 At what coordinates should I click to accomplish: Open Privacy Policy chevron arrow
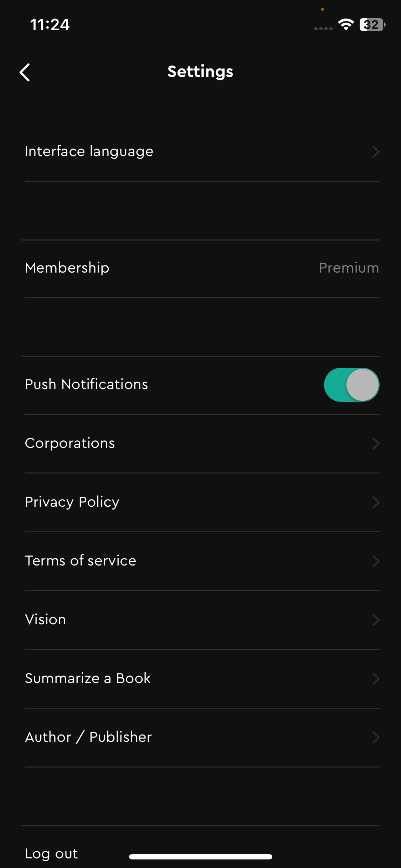click(x=376, y=502)
